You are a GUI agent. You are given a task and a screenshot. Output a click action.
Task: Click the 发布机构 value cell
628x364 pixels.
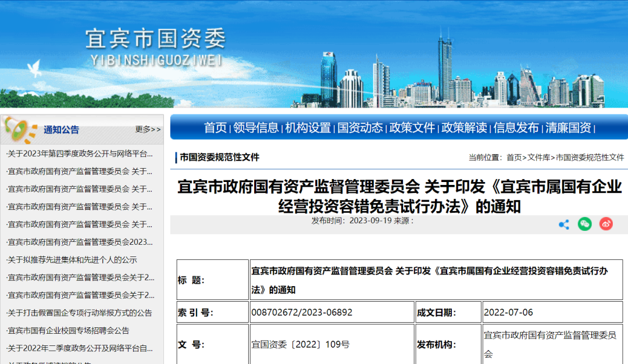(x=552, y=344)
